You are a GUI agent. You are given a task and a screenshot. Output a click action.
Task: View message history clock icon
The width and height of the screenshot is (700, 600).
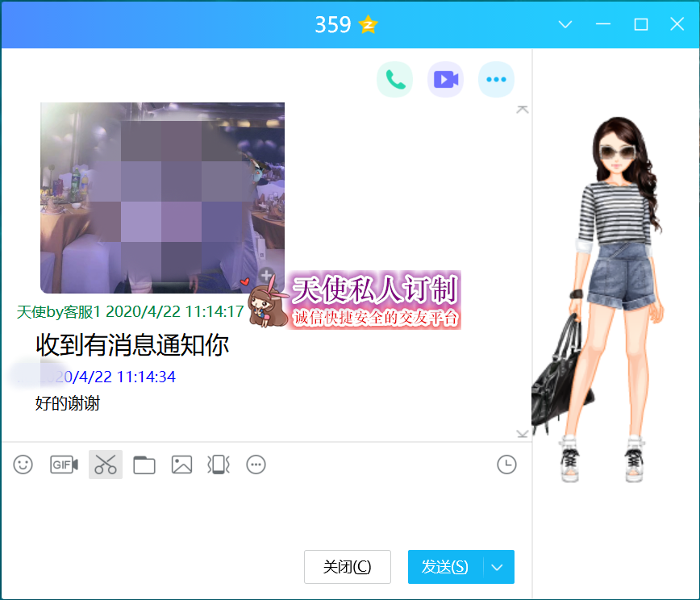click(x=506, y=465)
